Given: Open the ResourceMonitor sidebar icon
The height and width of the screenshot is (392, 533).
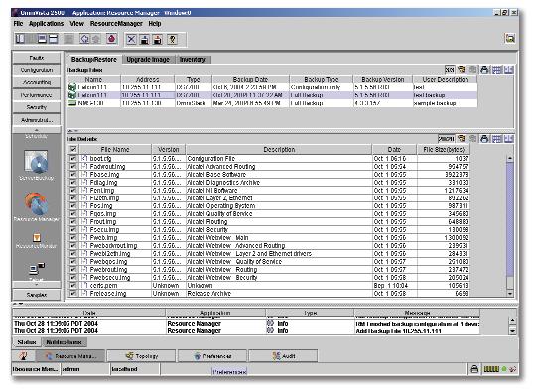Looking at the screenshot, I should point(37,237).
